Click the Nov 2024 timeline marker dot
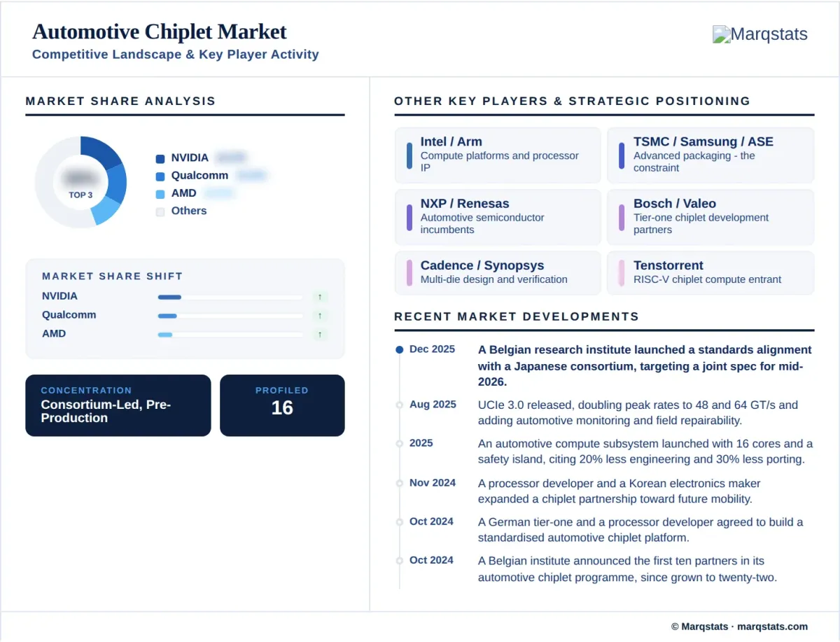 [x=399, y=483]
